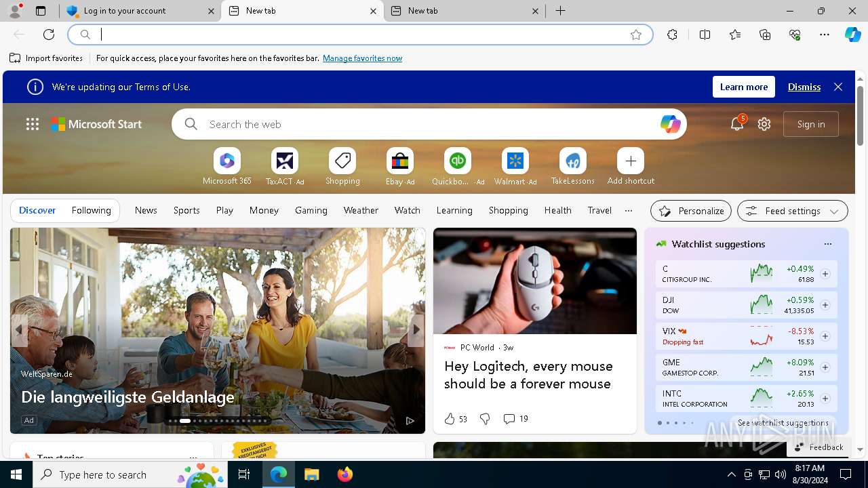Add Intel INTC to watchlist

tap(825, 399)
